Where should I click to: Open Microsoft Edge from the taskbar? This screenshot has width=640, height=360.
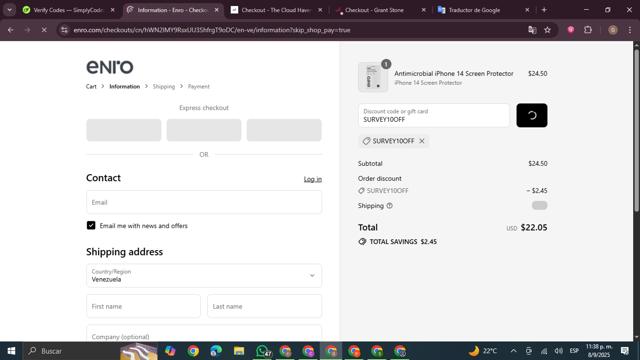point(216,351)
